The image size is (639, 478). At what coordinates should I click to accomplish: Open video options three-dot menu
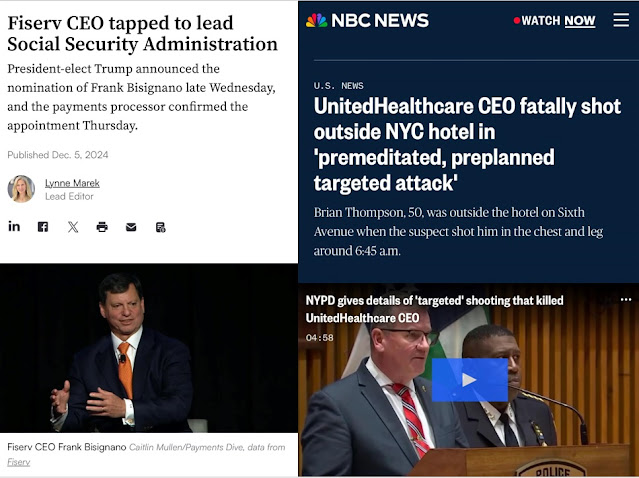point(626,300)
